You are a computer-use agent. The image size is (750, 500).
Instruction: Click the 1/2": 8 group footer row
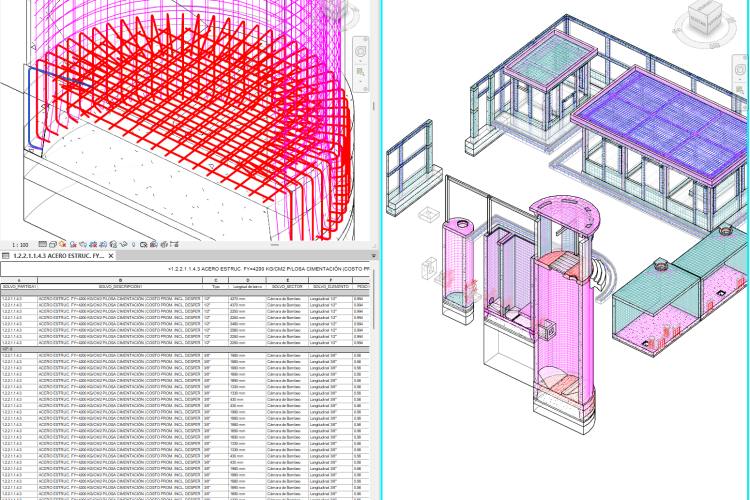point(185,349)
